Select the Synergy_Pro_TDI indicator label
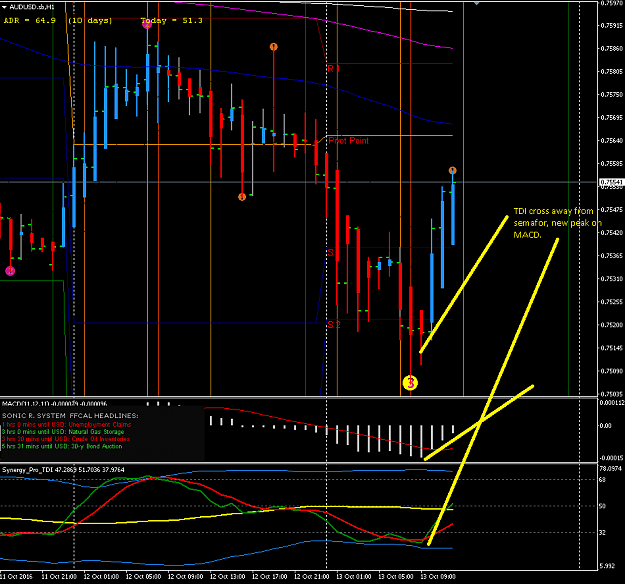Viewport: 625px width, 584px height. (63, 470)
